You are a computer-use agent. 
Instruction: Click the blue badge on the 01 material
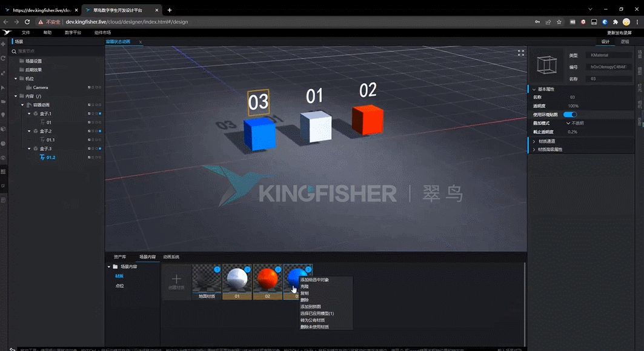pyautogui.click(x=247, y=270)
